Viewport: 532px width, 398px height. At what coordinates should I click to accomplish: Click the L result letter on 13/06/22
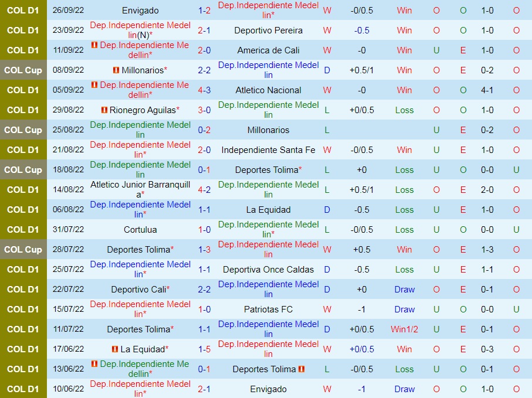[x=327, y=369]
